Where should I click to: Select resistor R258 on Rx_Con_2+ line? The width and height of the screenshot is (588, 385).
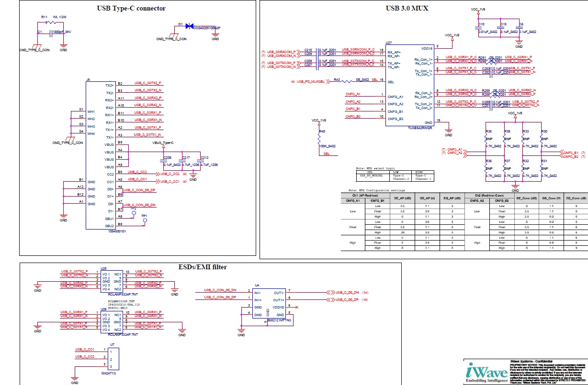493,94
